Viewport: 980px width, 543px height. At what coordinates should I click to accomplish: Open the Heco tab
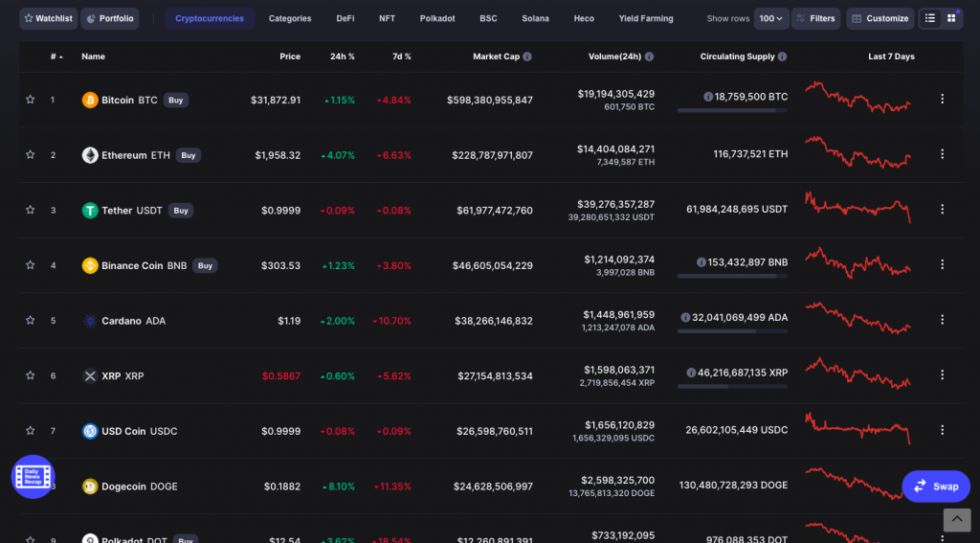coord(584,19)
